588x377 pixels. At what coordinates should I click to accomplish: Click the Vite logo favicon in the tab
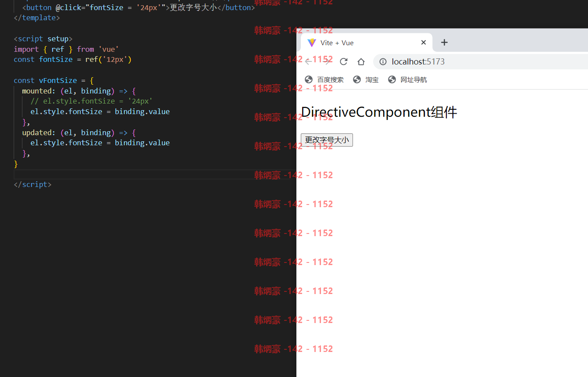point(311,43)
